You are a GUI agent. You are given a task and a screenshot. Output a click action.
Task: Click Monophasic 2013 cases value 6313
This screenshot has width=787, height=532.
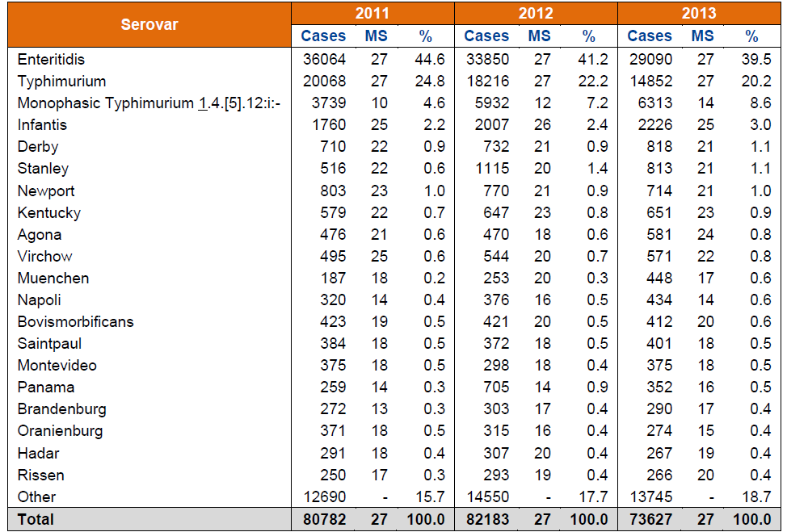pyautogui.click(x=655, y=103)
